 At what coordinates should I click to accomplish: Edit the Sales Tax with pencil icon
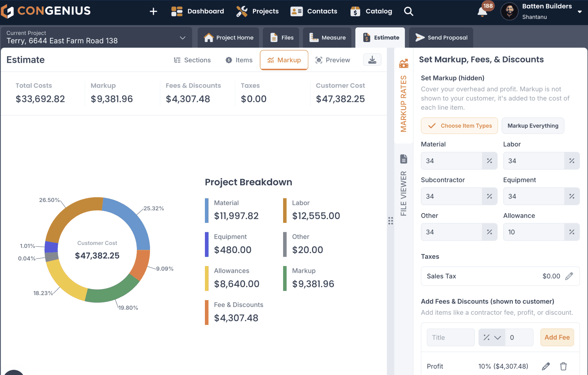569,276
